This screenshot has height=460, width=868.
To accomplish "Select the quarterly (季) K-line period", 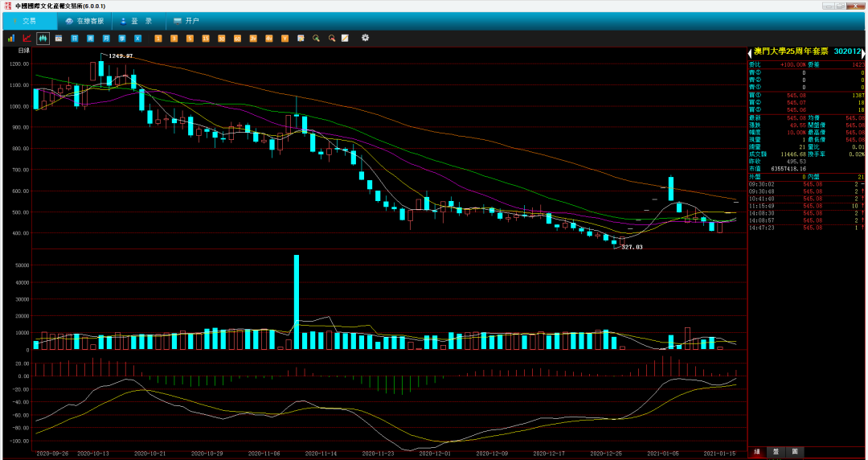I will (122, 39).
